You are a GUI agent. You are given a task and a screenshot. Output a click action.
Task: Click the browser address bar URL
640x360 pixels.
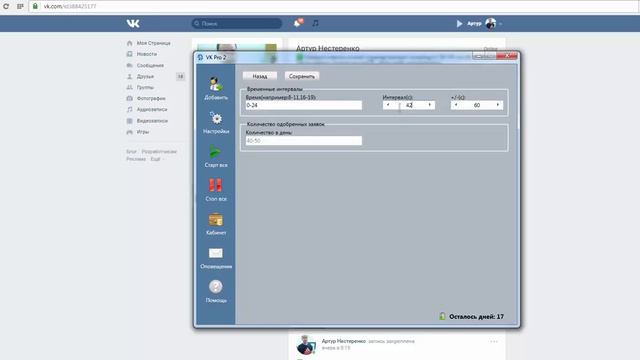(70, 7)
